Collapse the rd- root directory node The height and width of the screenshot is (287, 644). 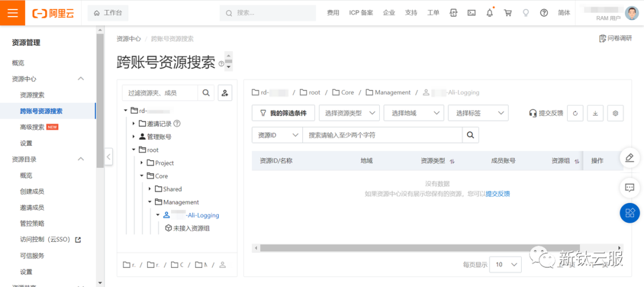click(x=126, y=111)
